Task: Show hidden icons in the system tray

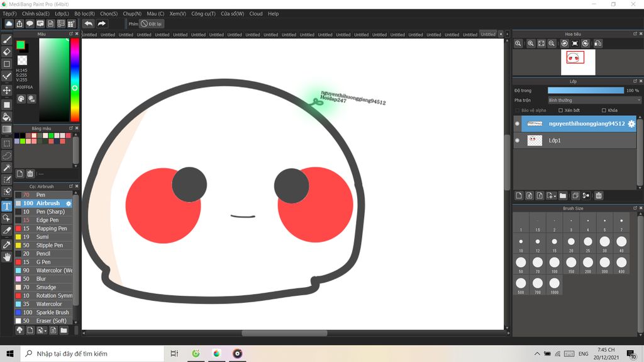Action: tap(537, 354)
